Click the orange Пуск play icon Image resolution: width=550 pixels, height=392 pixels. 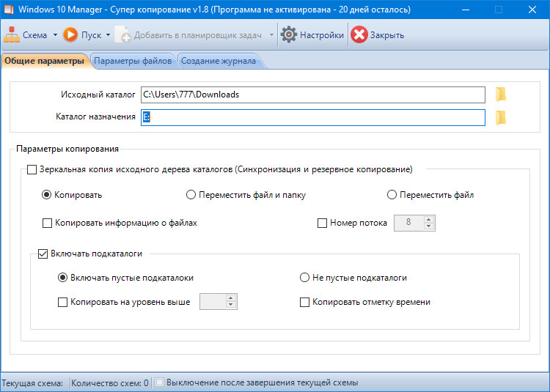(70, 34)
